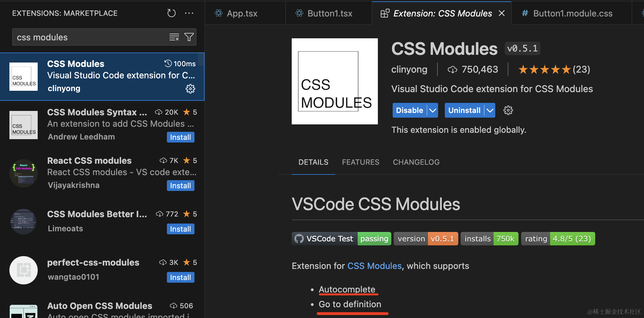Click the CSS Modules Better extension icon
Viewport: 644px width, 318px height.
[x=24, y=222]
